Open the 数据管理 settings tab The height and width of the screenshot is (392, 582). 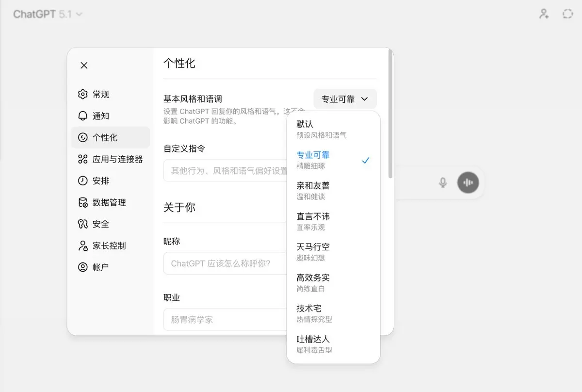(x=111, y=202)
